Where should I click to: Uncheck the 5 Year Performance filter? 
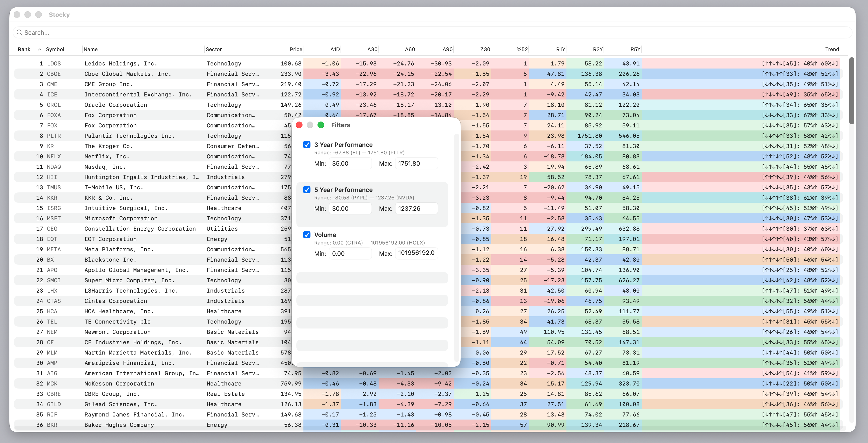tap(307, 190)
